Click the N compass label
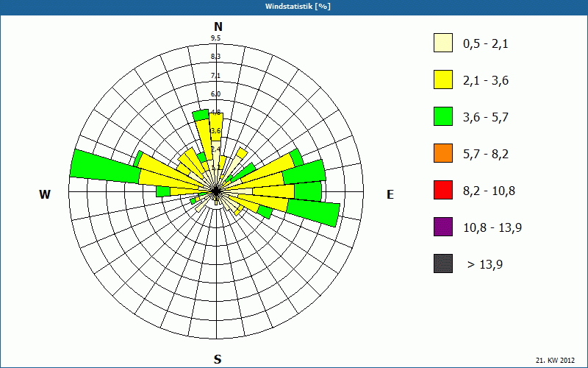Image resolution: width=588 pixels, height=368 pixels. click(218, 26)
